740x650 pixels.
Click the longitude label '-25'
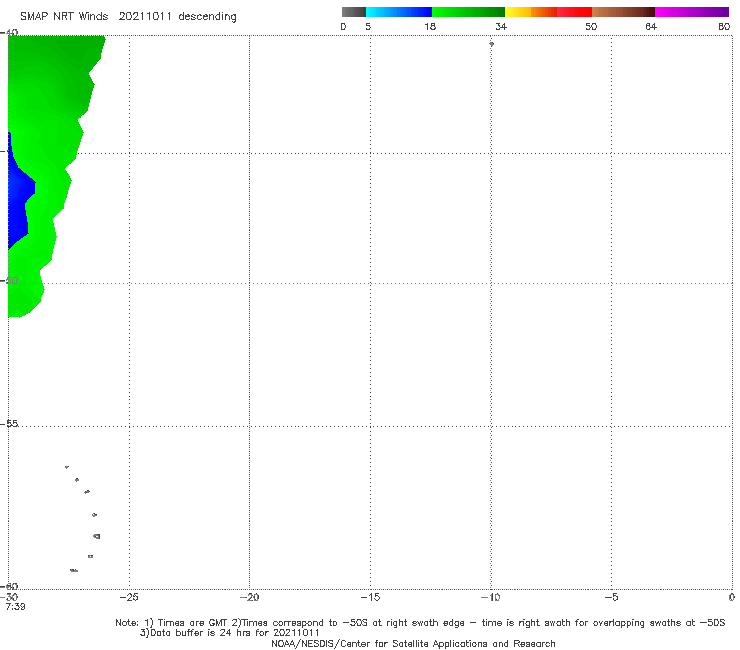click(129, 597)
